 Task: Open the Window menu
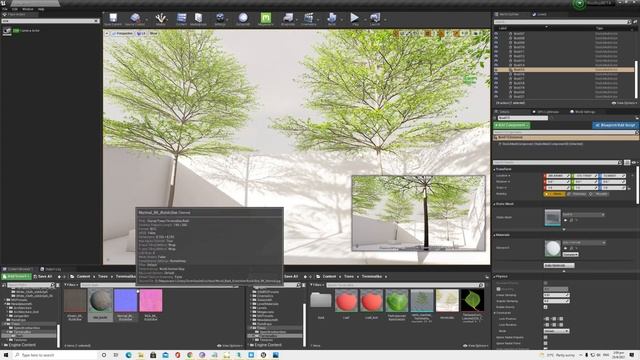28,9
